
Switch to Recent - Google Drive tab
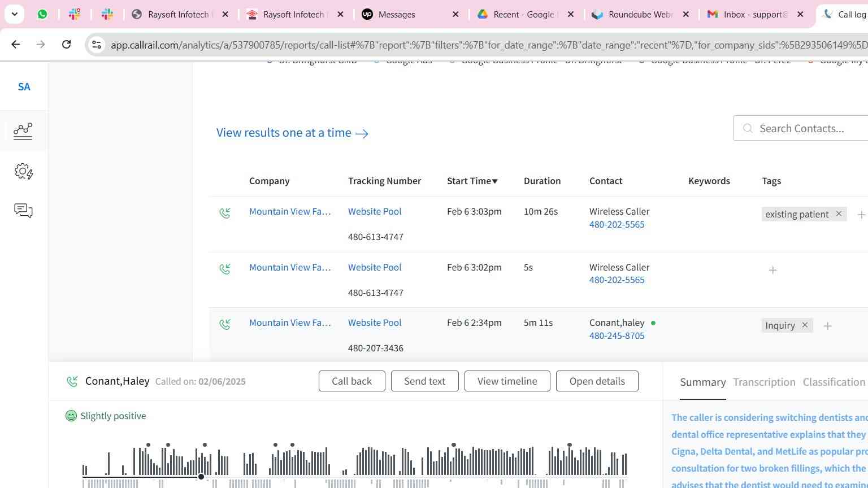pos(518,14)
